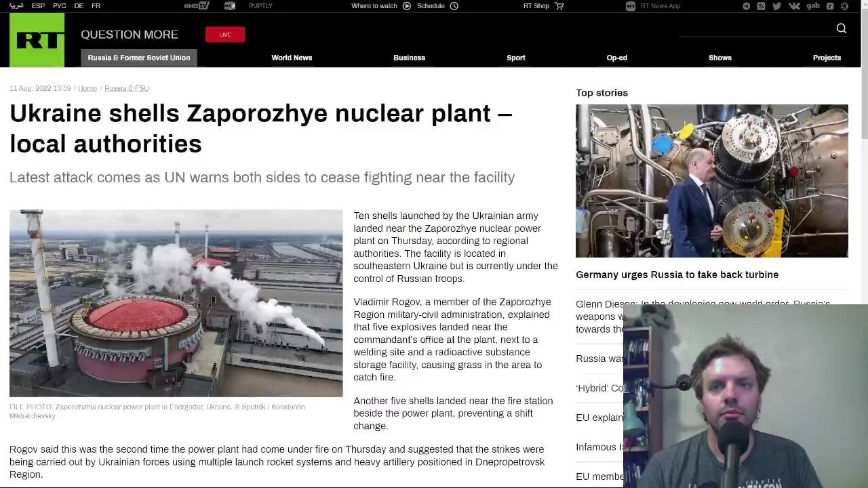Image resolution: width=868 pixels, height=488 pixels.
Task: Open the 'Infamous' top story link
Action: (x=599, y=447)
